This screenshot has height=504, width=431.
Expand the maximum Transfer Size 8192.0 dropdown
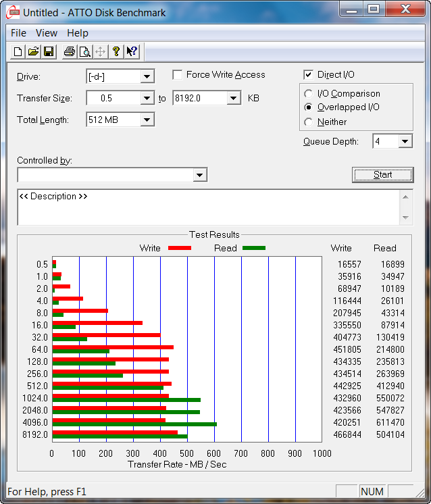coord(233,98)
